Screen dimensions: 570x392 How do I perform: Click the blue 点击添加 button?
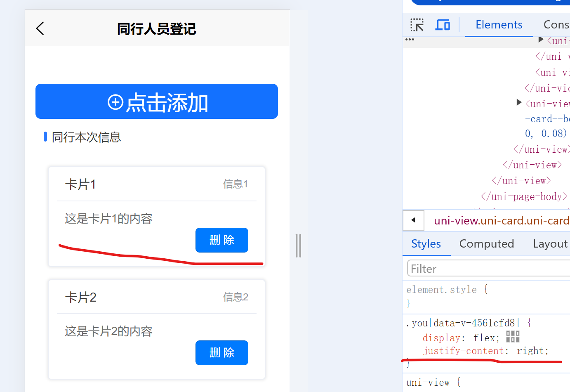tap(157, 102)
